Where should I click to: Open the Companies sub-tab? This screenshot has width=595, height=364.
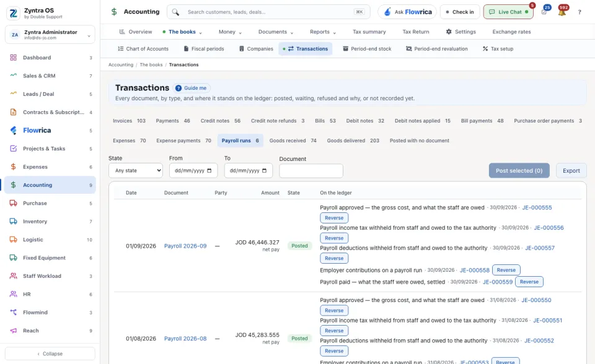256,48
